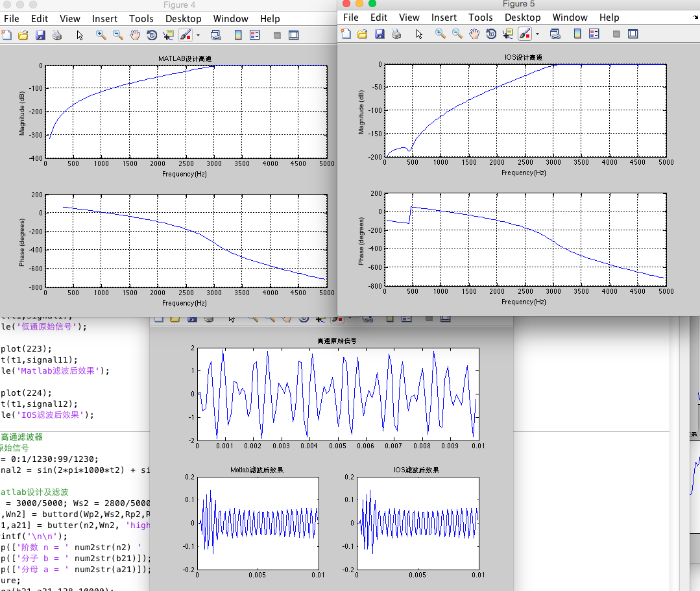This screenshot has width=700, height=591.
Task: Click the MATLAB设计高通 magnitude plot in Figure 4
Action: pos(186,112)
